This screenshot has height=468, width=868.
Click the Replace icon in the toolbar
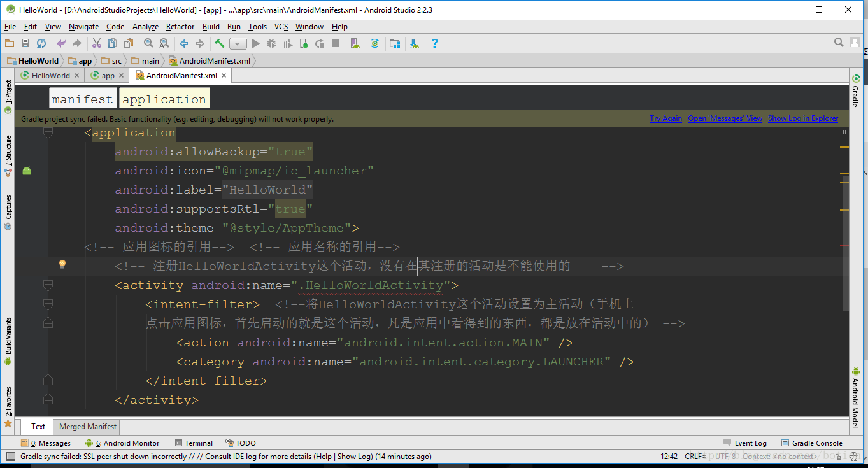point(164,43)
